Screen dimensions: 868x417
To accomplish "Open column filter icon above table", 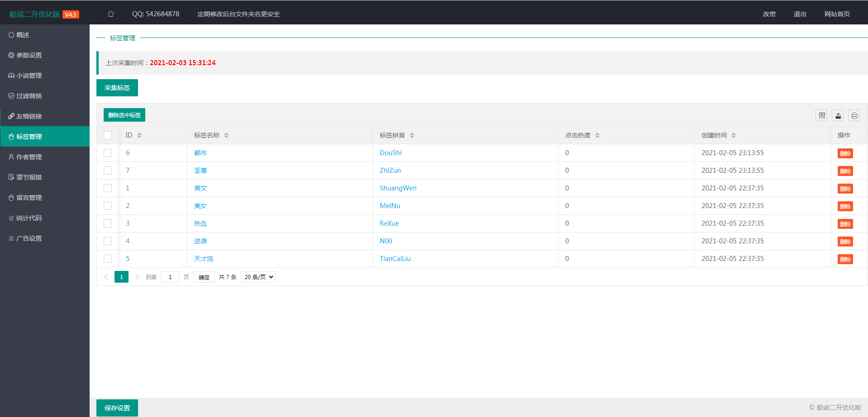I will click(822, 116).
